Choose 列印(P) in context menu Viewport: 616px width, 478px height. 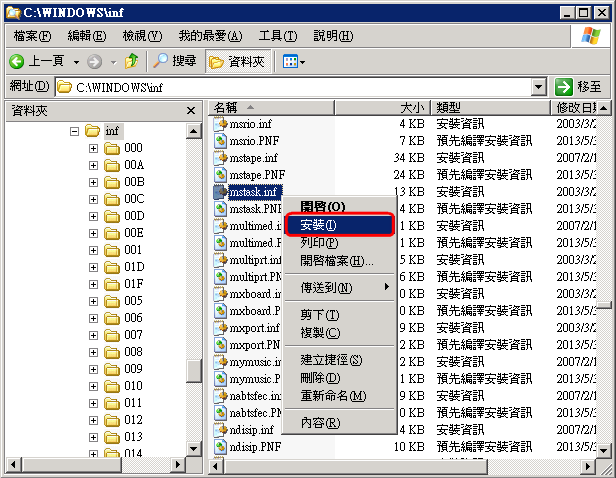pyautogui.click(x=339, y=243)
